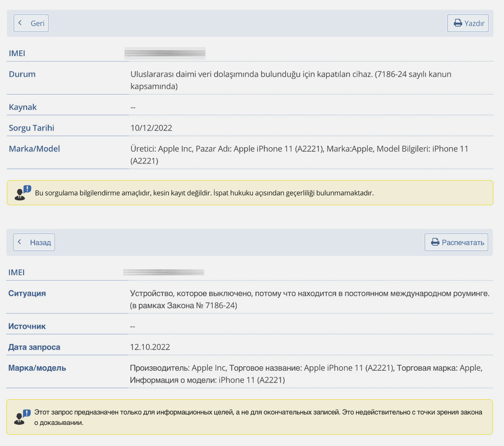
Task: Click the Производитель: Apple Inc model details
Action: tap(306, 374)
